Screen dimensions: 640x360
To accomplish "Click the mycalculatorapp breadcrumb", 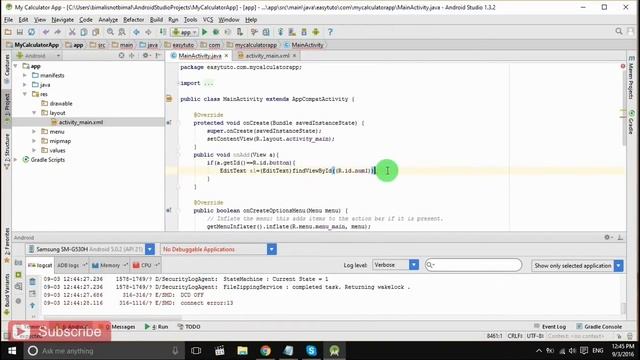I will (x=252, y=45).
